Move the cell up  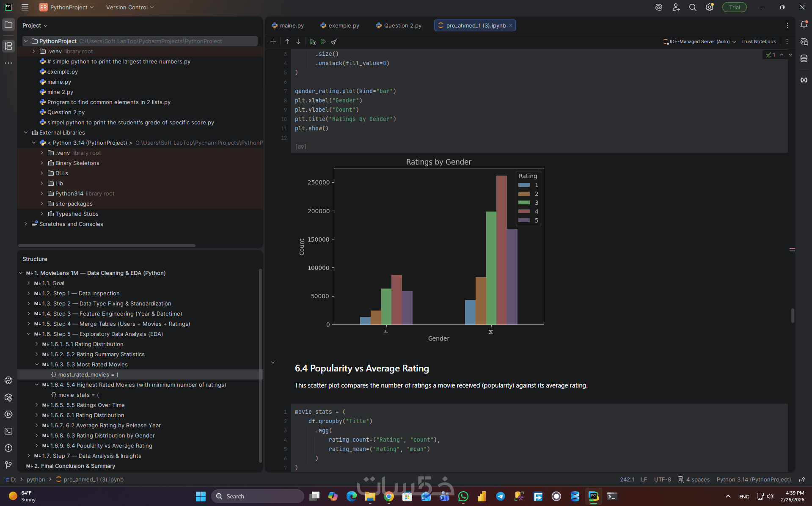(x=287, y=41)
